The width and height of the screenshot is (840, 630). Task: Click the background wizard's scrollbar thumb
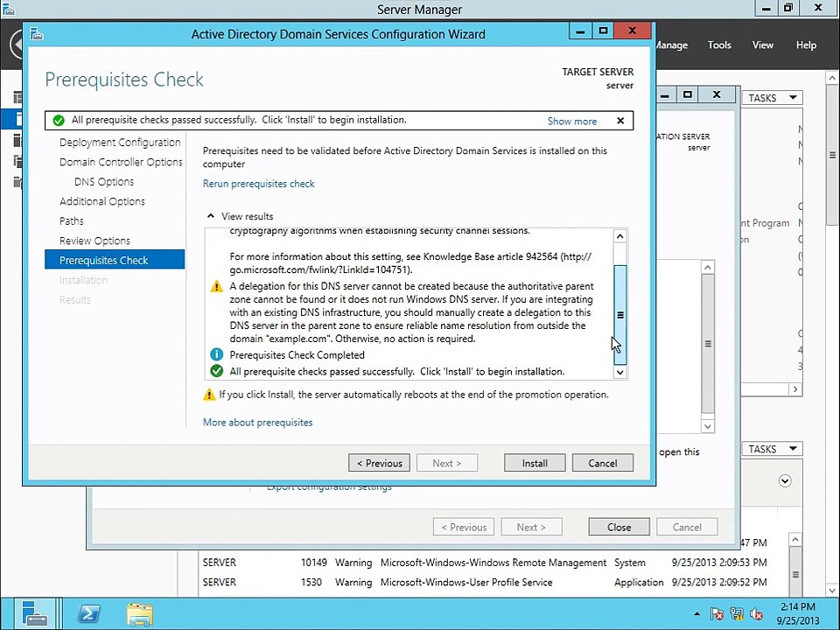708,343
